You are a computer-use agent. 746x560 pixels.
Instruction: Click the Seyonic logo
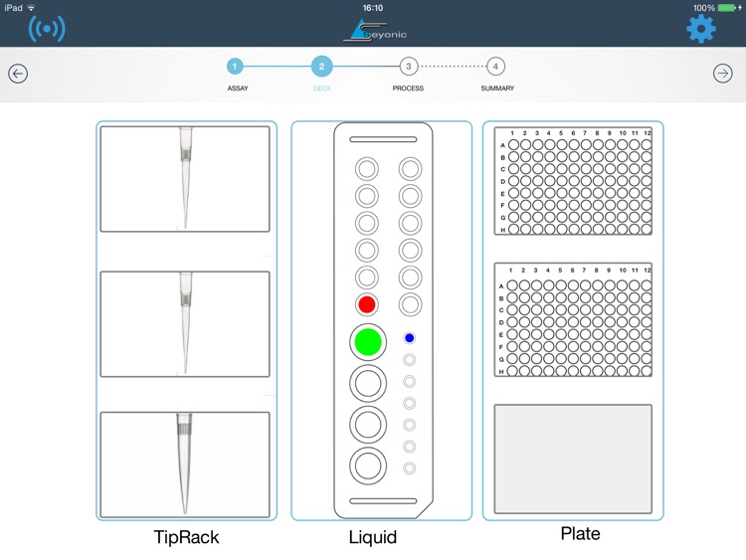375,31
